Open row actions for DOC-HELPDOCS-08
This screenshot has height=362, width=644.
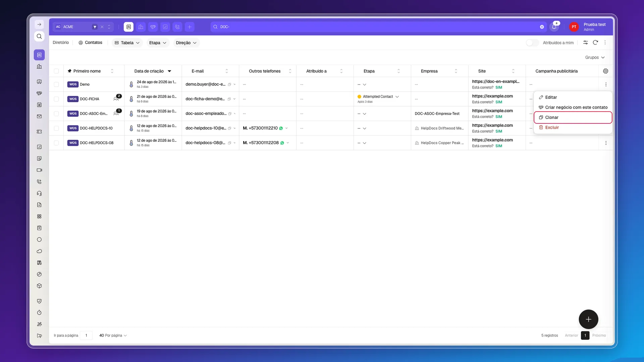pyautogui.click(x=606, y=143)
